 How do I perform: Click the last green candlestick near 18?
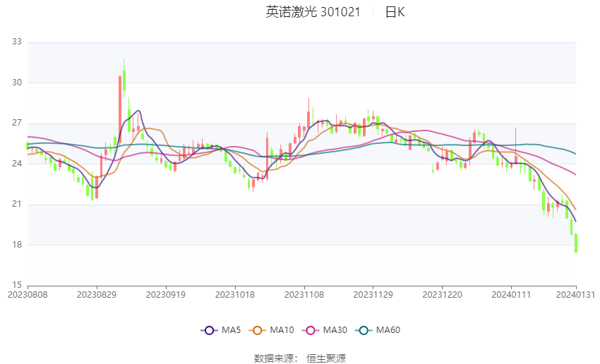(576, 243)
